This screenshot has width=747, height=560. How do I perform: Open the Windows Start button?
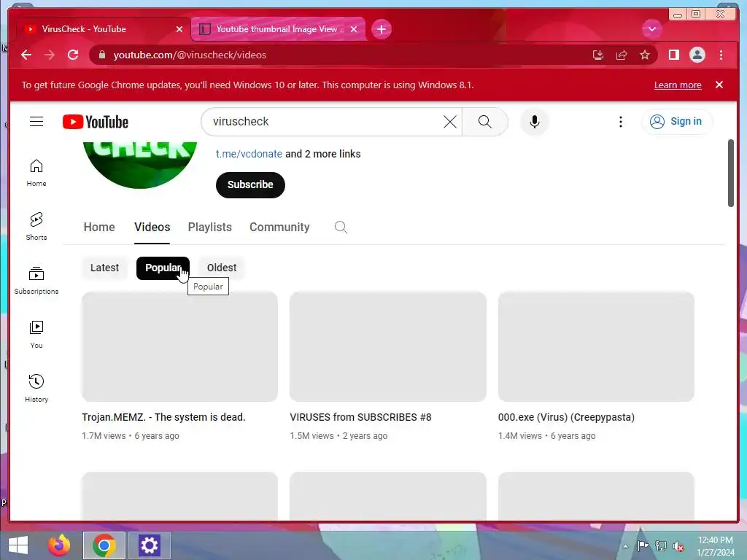pos(18,545)
